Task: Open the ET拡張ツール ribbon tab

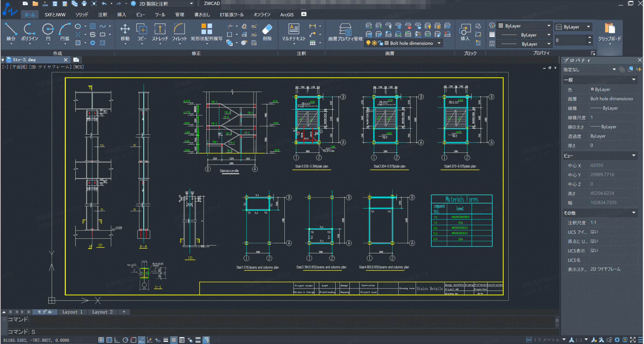Action: point(231,14)
